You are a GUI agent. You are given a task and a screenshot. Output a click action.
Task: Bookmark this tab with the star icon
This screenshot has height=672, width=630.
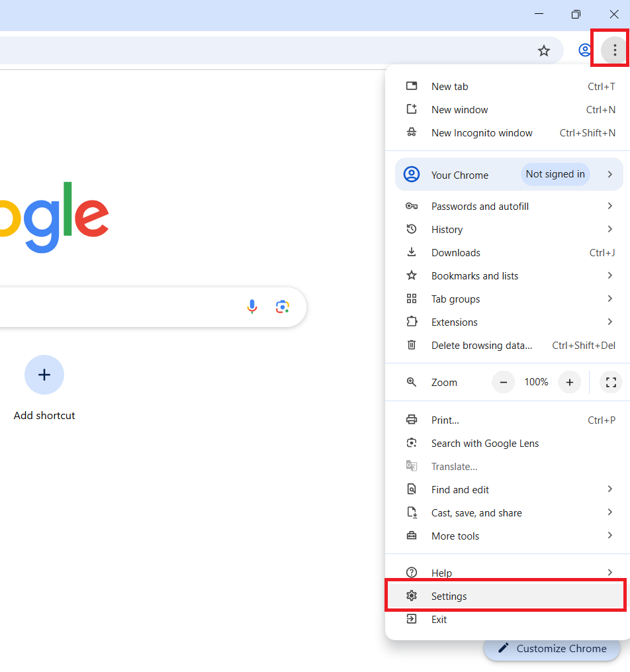point(543,50)
